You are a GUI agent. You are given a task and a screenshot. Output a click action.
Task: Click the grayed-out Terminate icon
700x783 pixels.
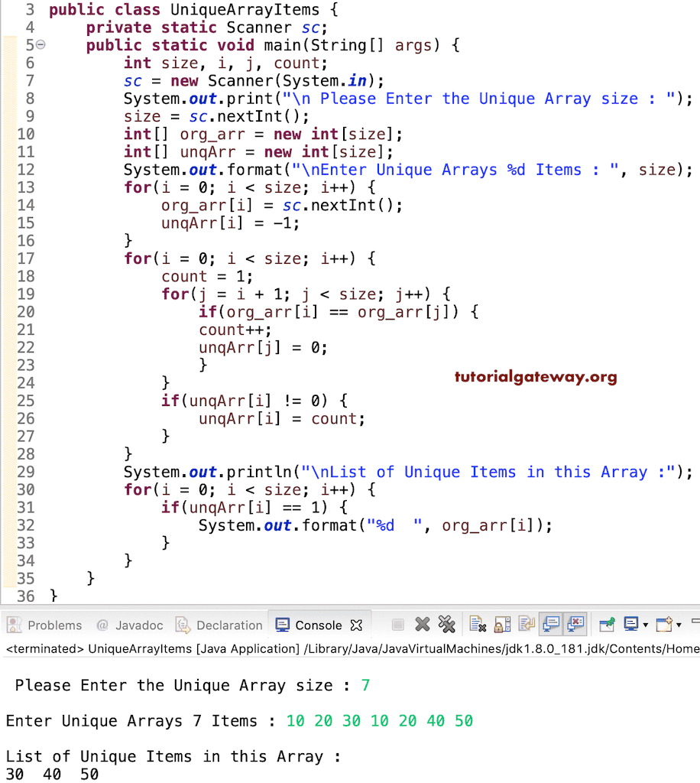tap(397, 625)
